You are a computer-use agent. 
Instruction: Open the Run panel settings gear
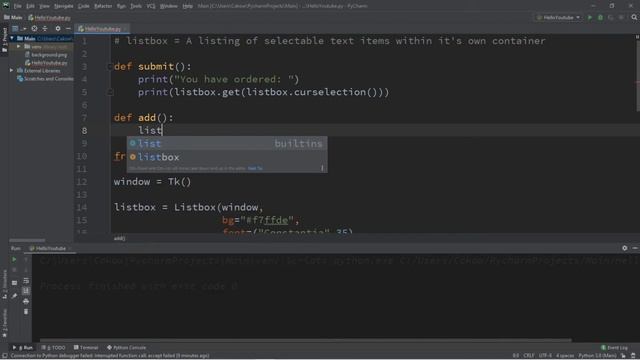tap(624, 248)
